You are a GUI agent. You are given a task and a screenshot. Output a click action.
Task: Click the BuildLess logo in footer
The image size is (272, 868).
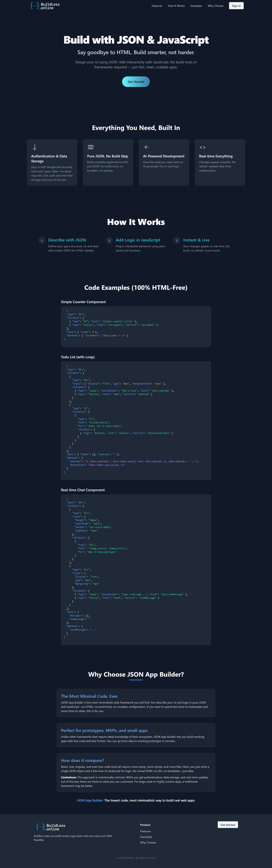click(51, 827)
